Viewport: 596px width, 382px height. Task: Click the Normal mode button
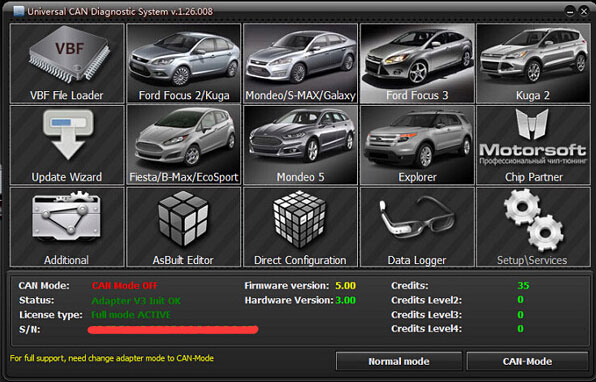(399, 361)
